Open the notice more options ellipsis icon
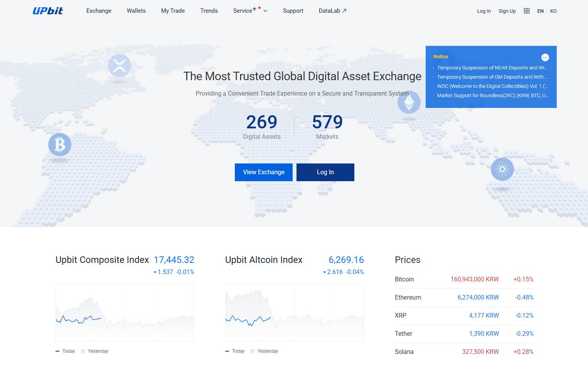The image size is (588, 367). 545,57
